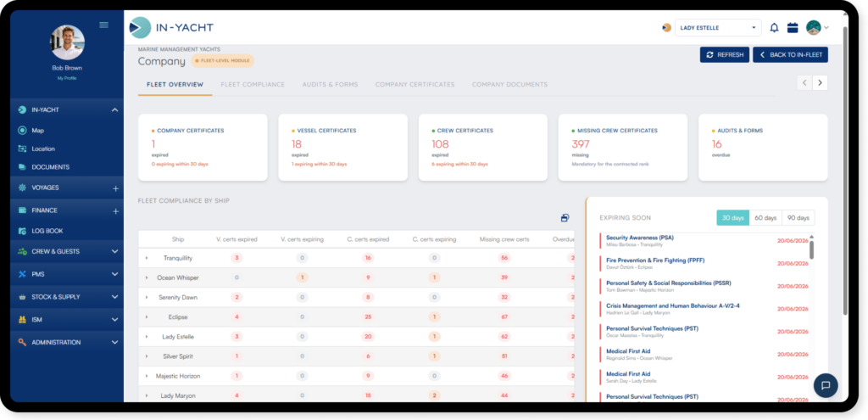868x420 pixels.
Task: Expand the Eclipse ship row
Action: click(x=147, y=317)
